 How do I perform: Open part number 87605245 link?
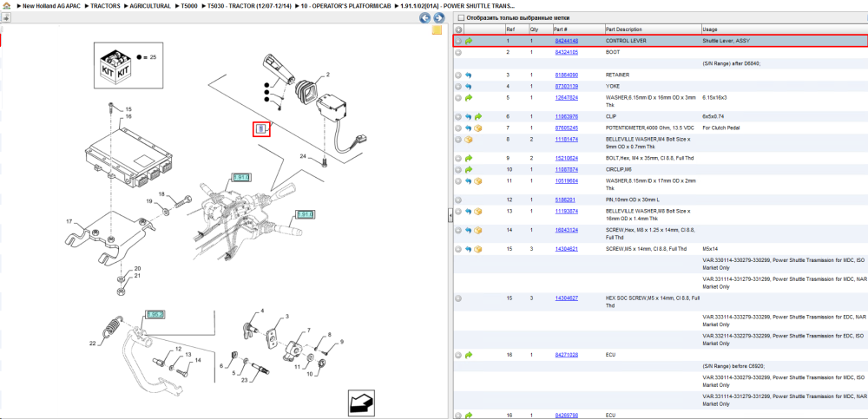point(566,128)
